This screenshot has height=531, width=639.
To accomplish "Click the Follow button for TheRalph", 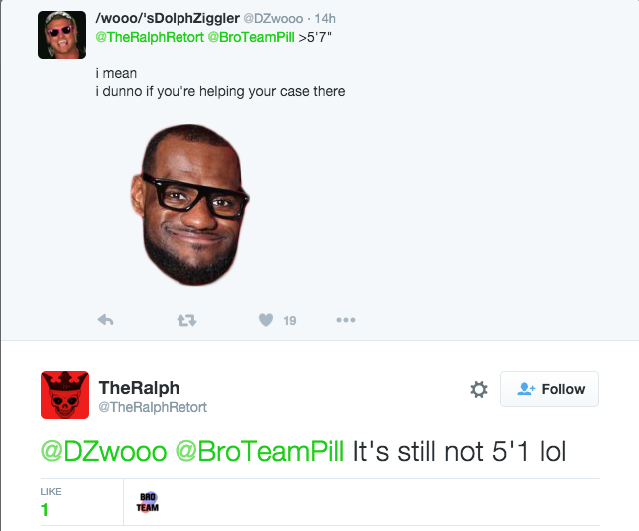I will (x=549, y=389).
